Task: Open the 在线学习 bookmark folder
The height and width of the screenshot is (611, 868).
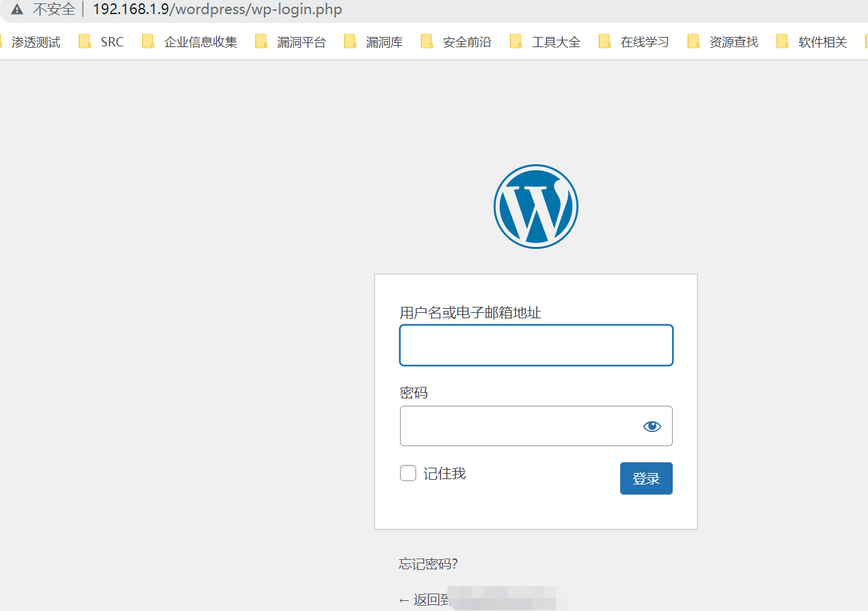Action: click(634, 42)
